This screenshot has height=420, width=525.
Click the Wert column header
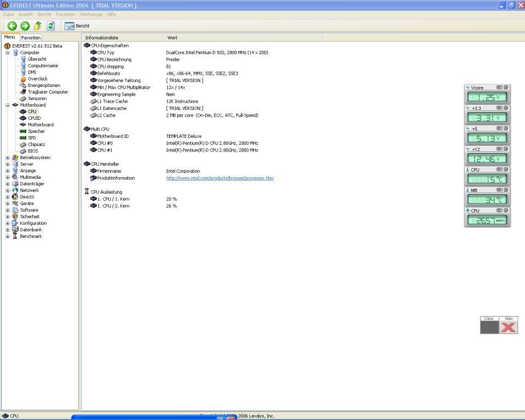243,38
